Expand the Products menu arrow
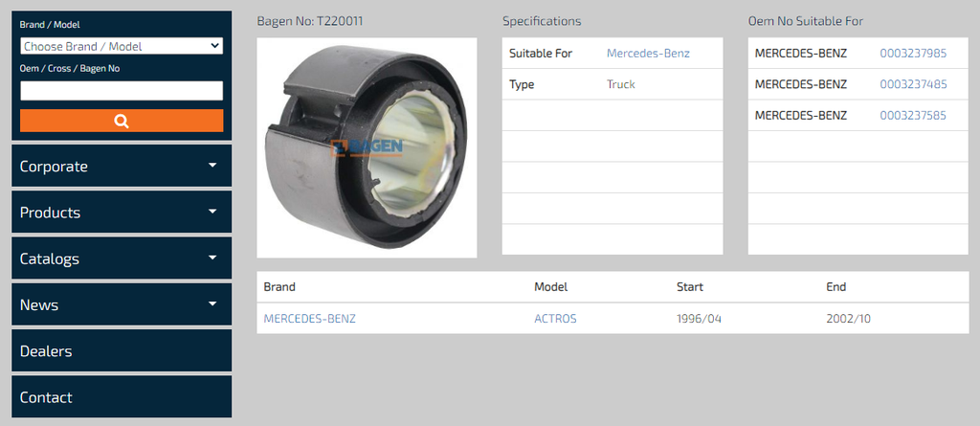Image resolution: width=980 pixels, height=426 pixels. point(212,212)
